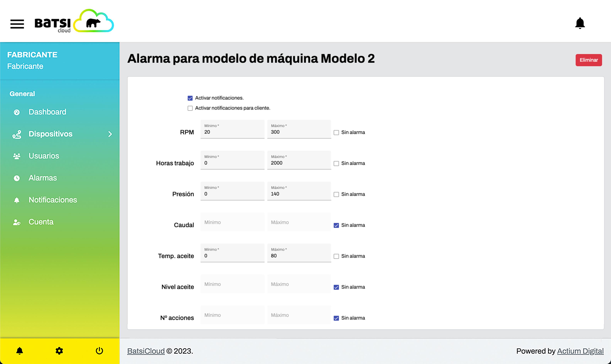Open Notificaciones via the bell icon
611x364 pixels.
coord(17,200)
